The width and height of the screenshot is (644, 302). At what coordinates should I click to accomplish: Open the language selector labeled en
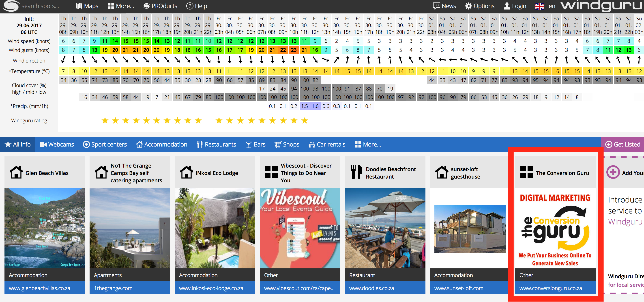[x=552, y=6]
